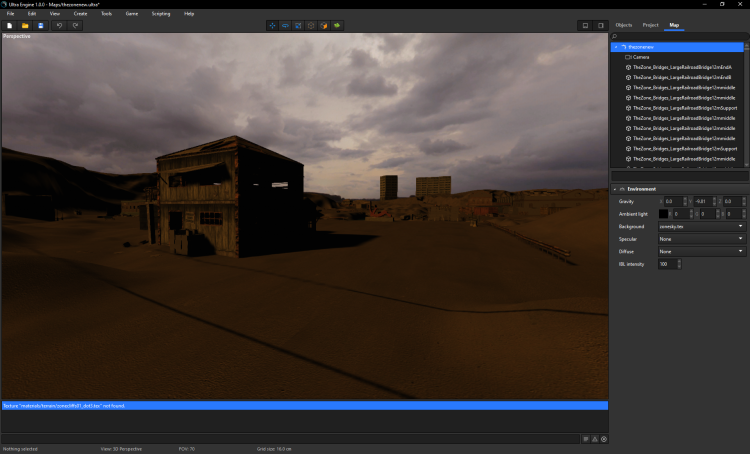The image size is (750, 454).
Task: Click the single viewport layout icon
Action: 585,25
